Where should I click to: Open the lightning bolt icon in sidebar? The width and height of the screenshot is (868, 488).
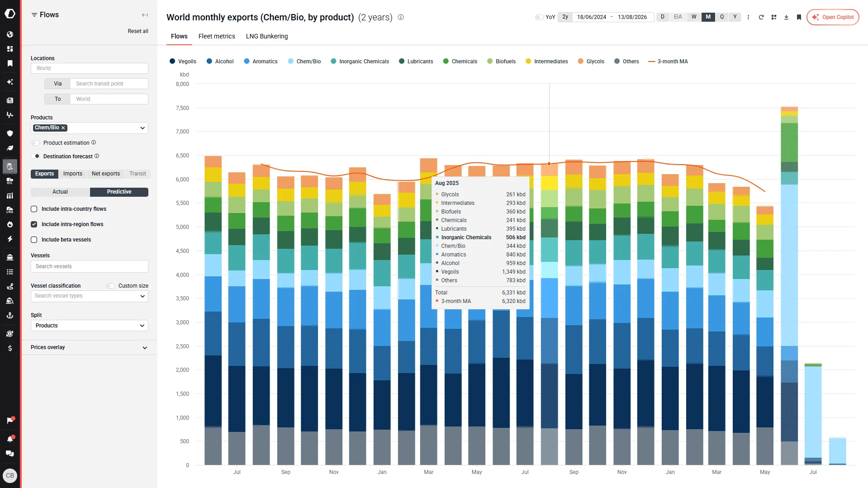pyautogui.click(x=10, y=239)
